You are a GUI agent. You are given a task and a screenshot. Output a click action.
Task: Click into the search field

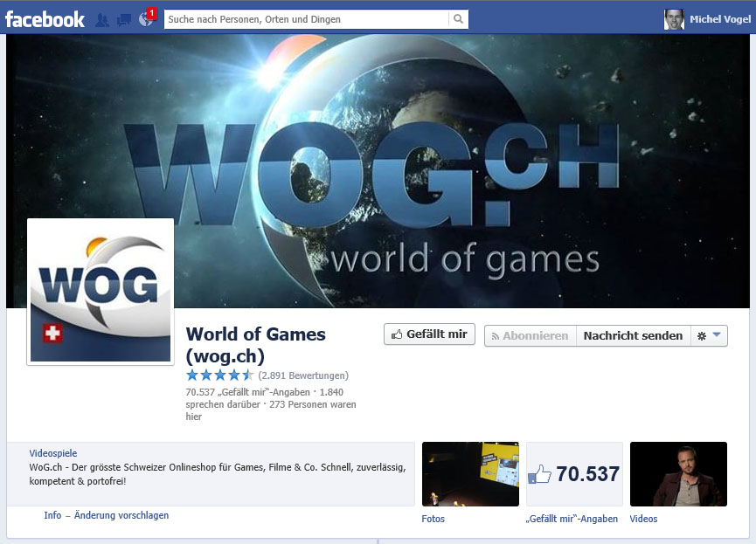[306, 19]
